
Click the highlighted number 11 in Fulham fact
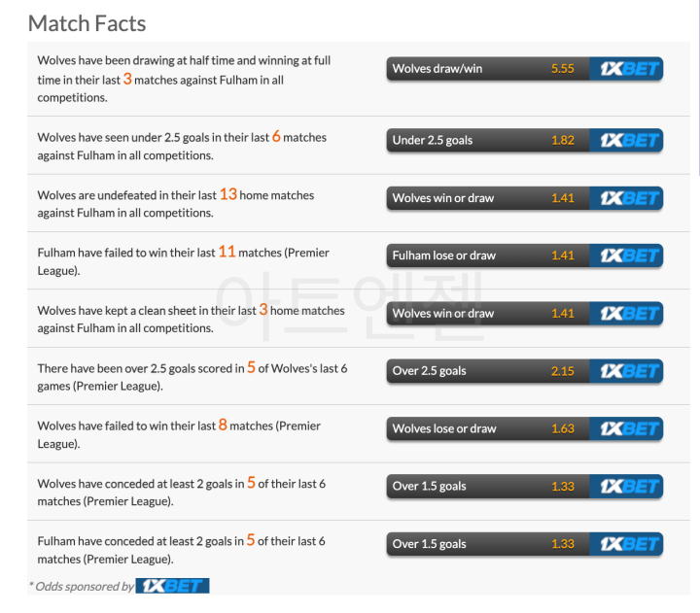[227, 252]
